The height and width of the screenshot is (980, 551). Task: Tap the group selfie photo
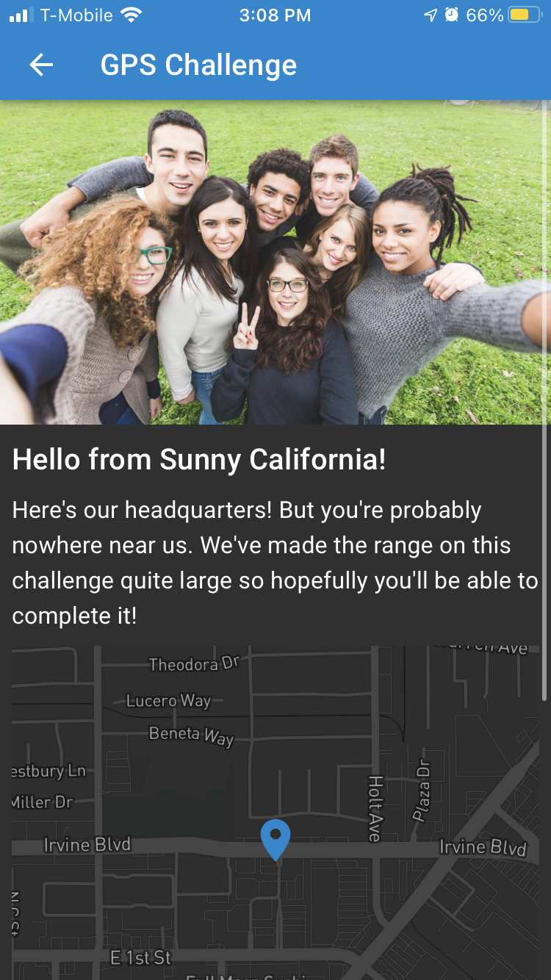click(x=275, y=262)
